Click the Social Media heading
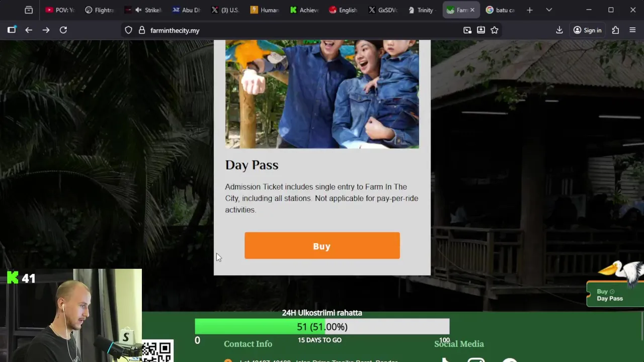Screen dimensions: 644x362 459,344
